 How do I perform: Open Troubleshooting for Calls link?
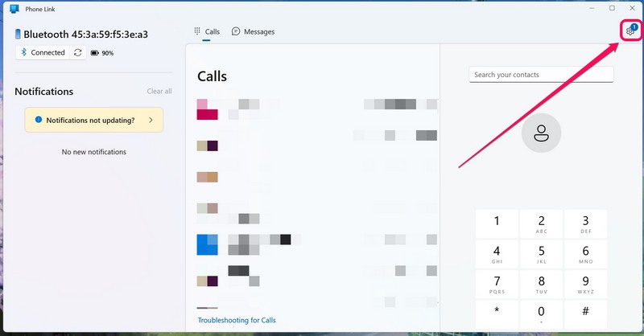click(237, 320)
